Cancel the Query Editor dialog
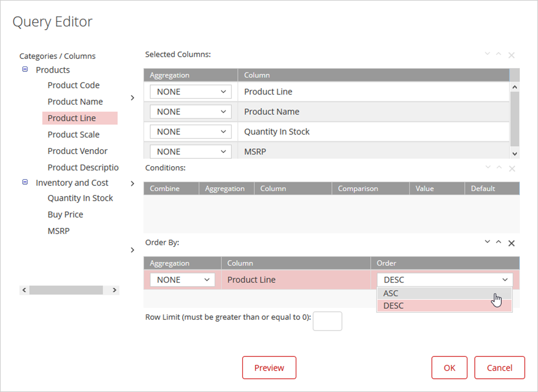The width and height of the screenshot is (538, 392). (x=499, y=368)
